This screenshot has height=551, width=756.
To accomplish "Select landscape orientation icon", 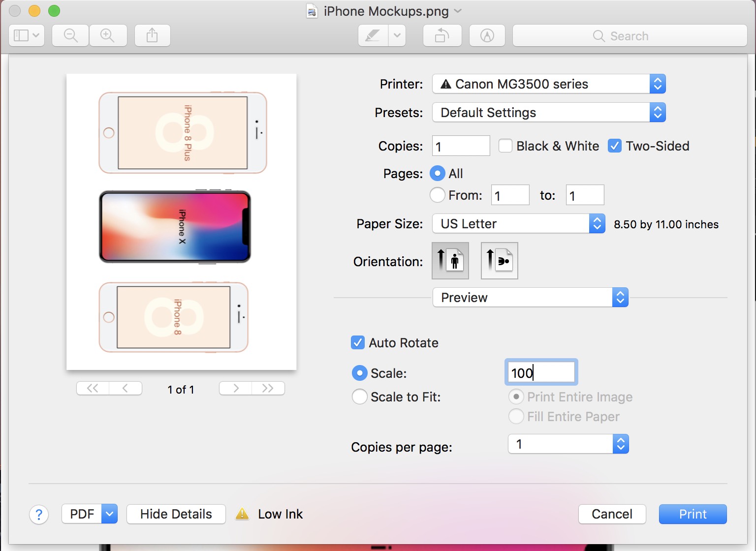I will pyautogui.click(x=499, y=261).
